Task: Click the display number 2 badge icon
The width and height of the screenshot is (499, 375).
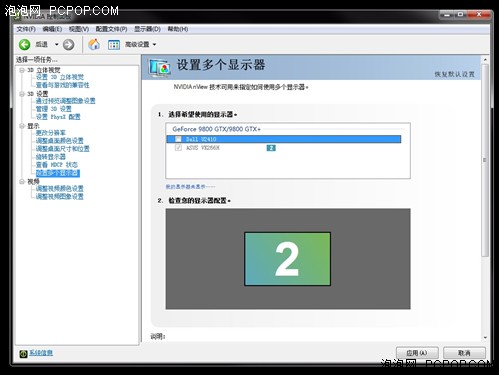Action: (271, 148)
